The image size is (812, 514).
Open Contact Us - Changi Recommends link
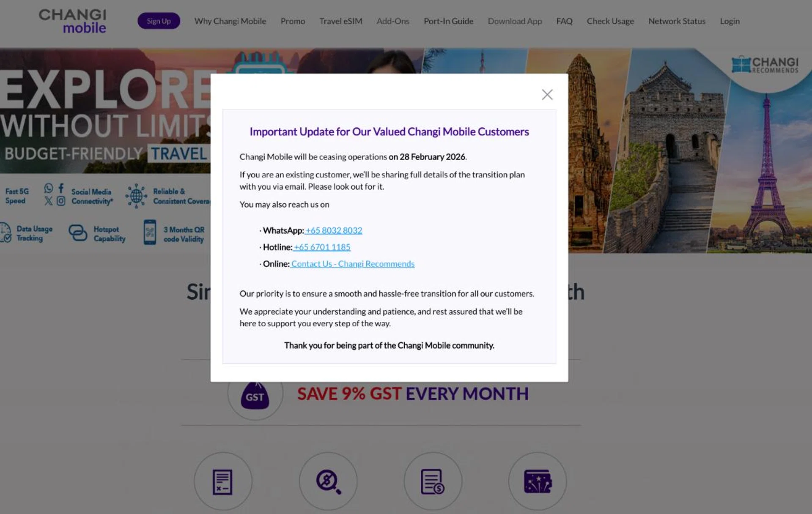point(352,264)
